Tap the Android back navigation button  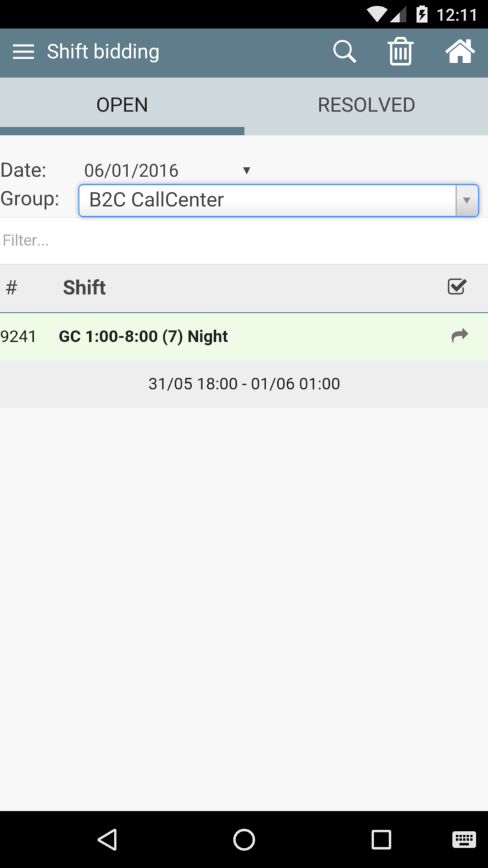point(107,839)
